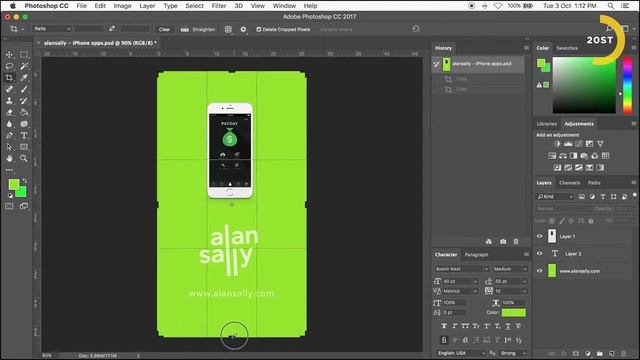The width and height of the screenshot is (640, 360).
Task: Create a new snapshot in History panel
Action: point(503,242)
